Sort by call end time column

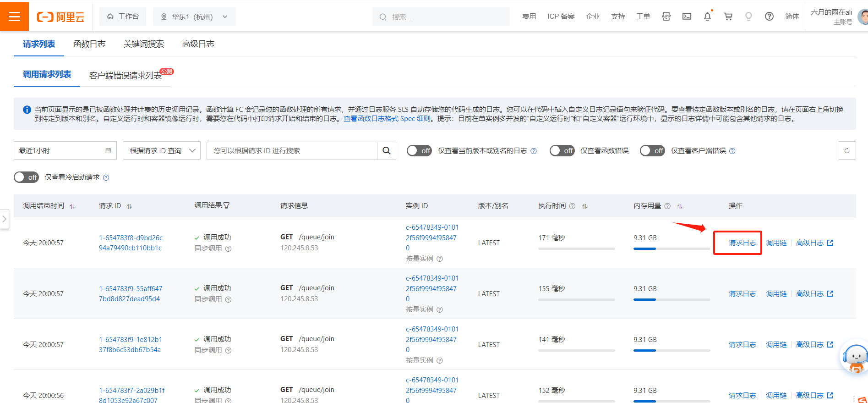(72, 206)
